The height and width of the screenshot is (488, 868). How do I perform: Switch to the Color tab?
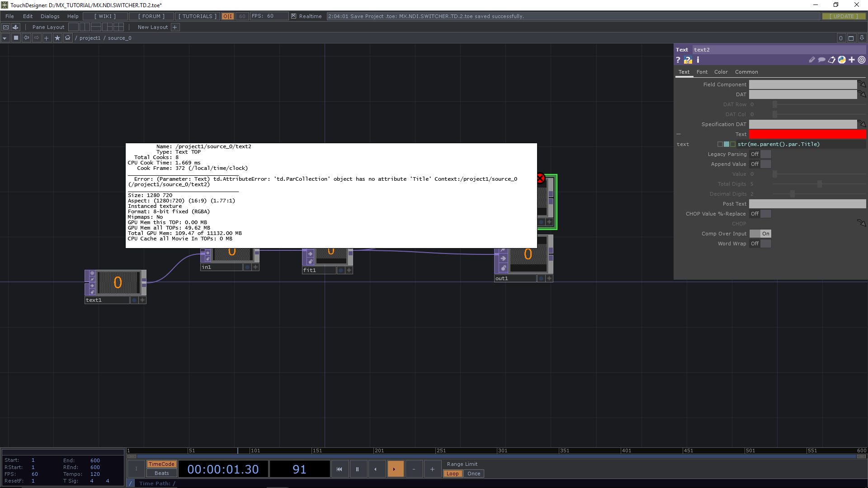point(721,72)
